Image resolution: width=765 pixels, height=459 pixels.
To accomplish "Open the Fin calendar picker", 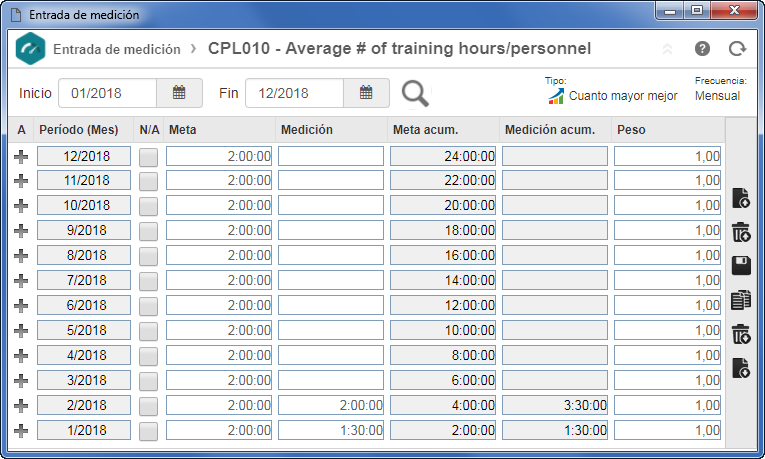I will point(366,93).
